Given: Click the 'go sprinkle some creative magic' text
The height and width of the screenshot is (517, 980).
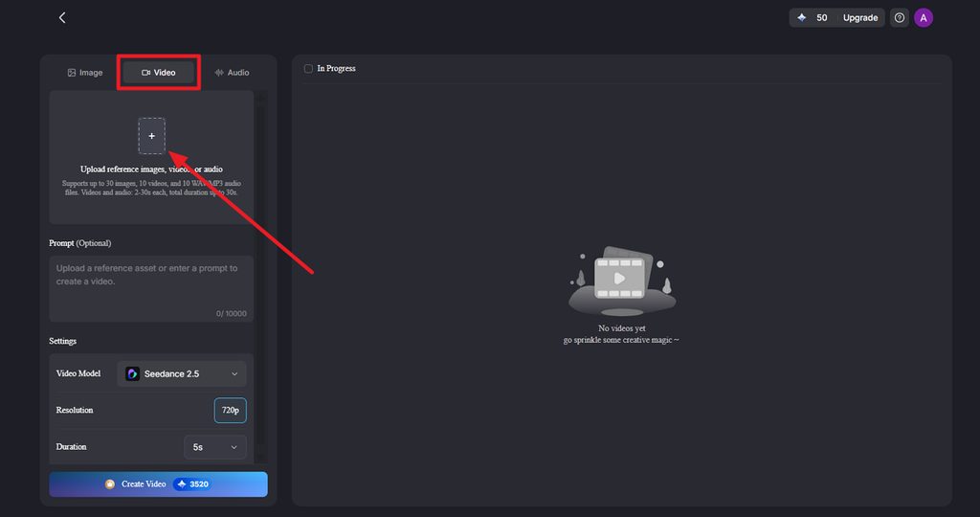Looking at the screenshot, I should (x=620, y=340).
